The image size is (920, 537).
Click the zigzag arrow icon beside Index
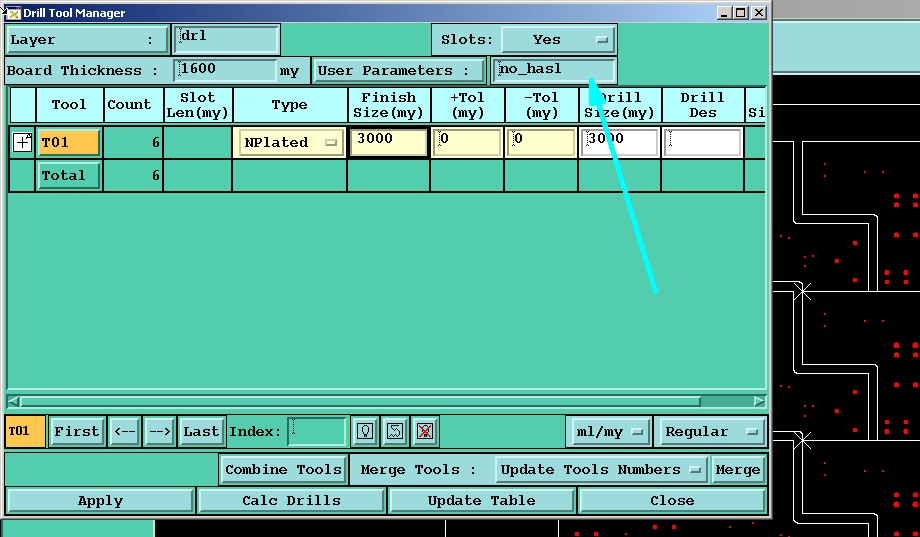click(x=395, y=431)
